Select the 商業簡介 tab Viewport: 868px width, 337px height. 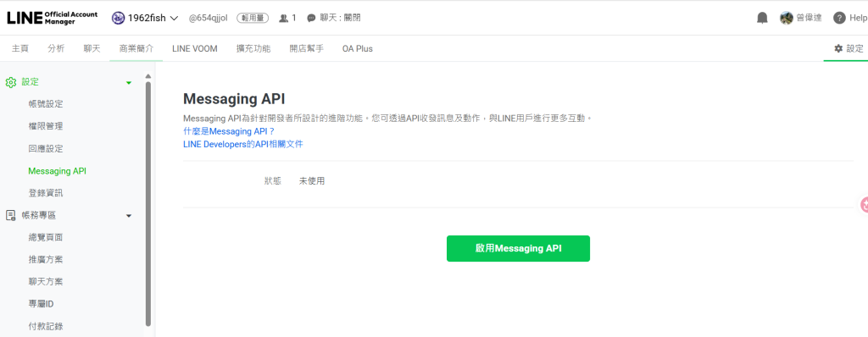(136, 49)
